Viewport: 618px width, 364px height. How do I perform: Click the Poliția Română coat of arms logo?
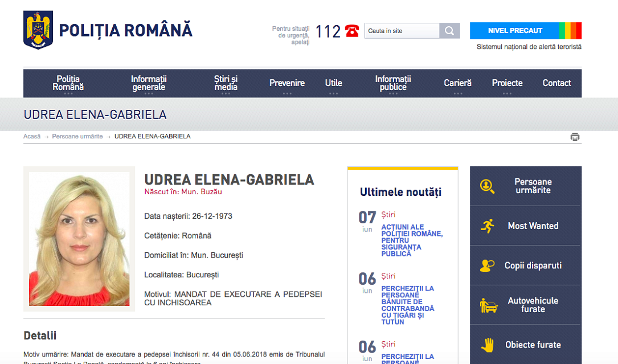pos(38,30)
